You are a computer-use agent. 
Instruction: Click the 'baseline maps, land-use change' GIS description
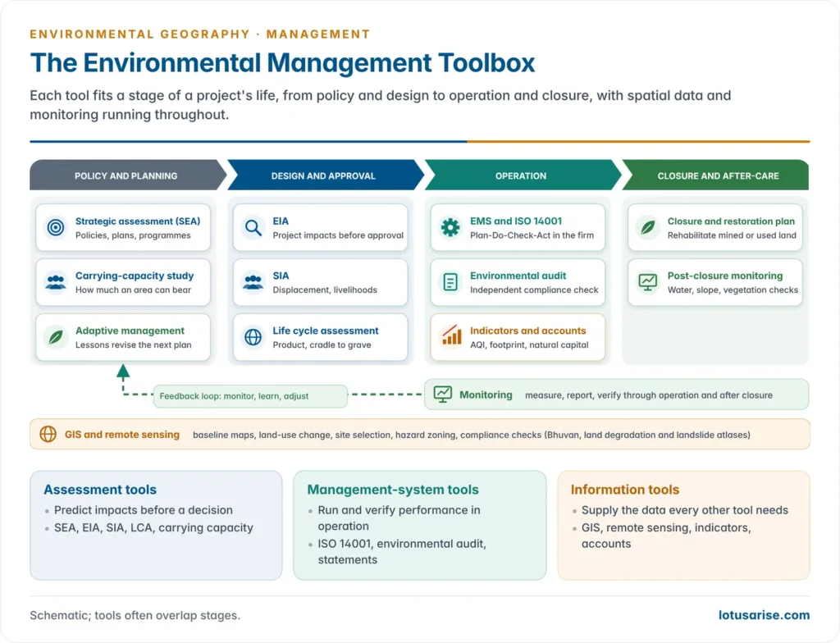(x=472, y=436)
